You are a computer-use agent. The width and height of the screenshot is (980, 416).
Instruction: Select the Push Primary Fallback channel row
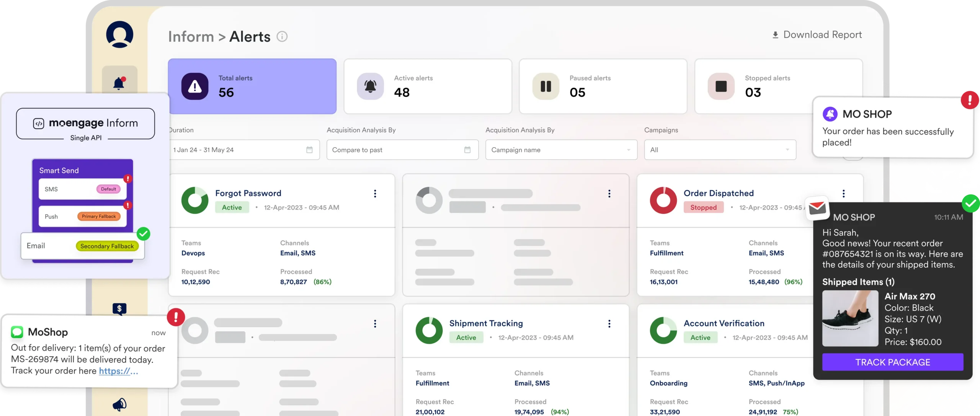83,216
